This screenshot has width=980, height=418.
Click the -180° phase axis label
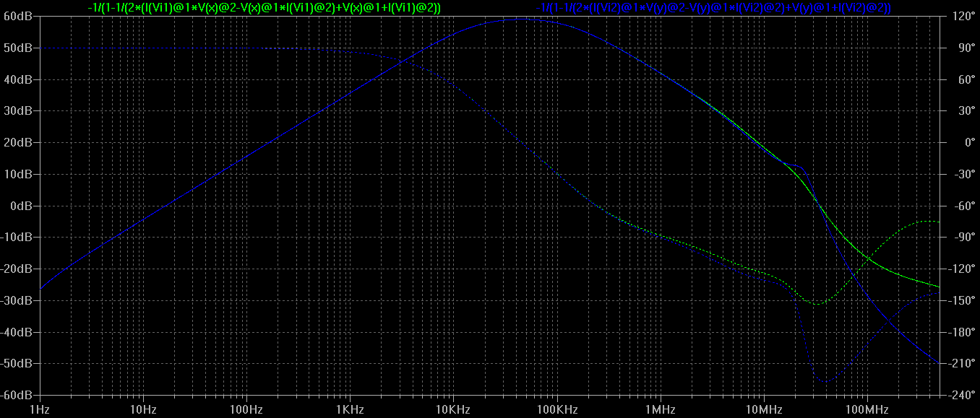click(960, 332)
